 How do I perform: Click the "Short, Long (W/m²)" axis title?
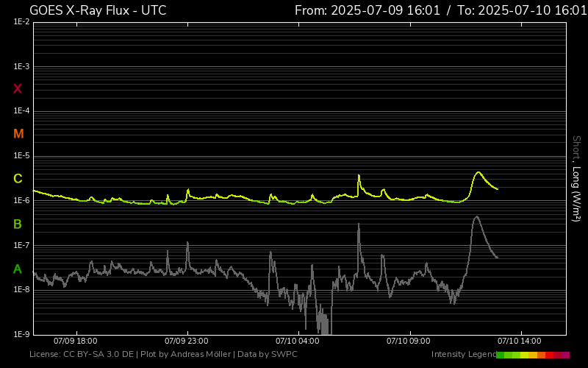(576, 179)
